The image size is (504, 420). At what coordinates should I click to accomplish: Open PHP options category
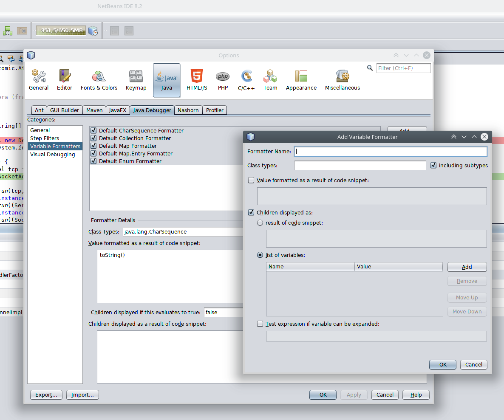pyautogui.click(x=223, y=80)
